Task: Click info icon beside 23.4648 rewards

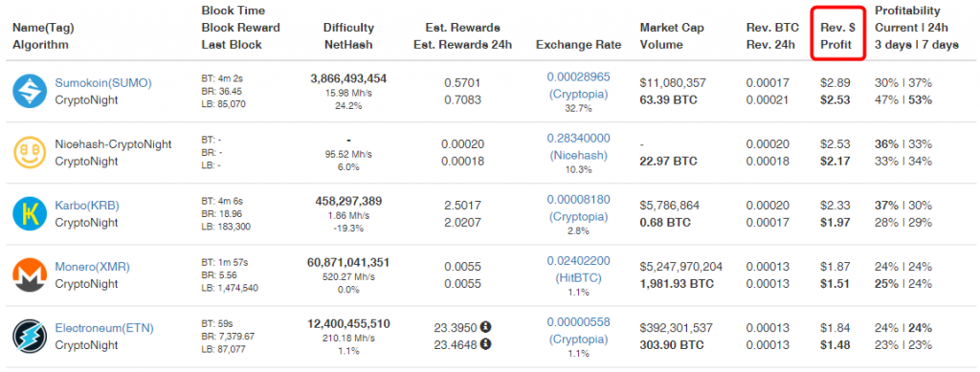Action: point(485,343)
